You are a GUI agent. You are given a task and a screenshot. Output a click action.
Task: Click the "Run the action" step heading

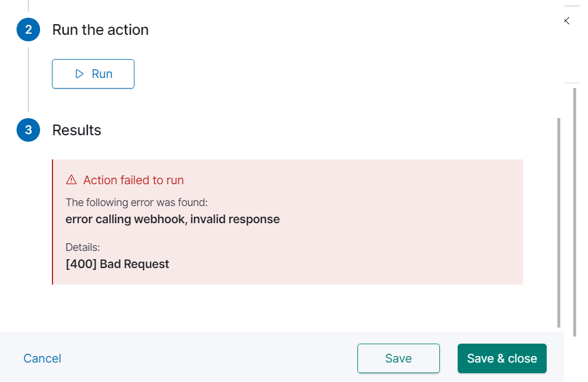100,30
